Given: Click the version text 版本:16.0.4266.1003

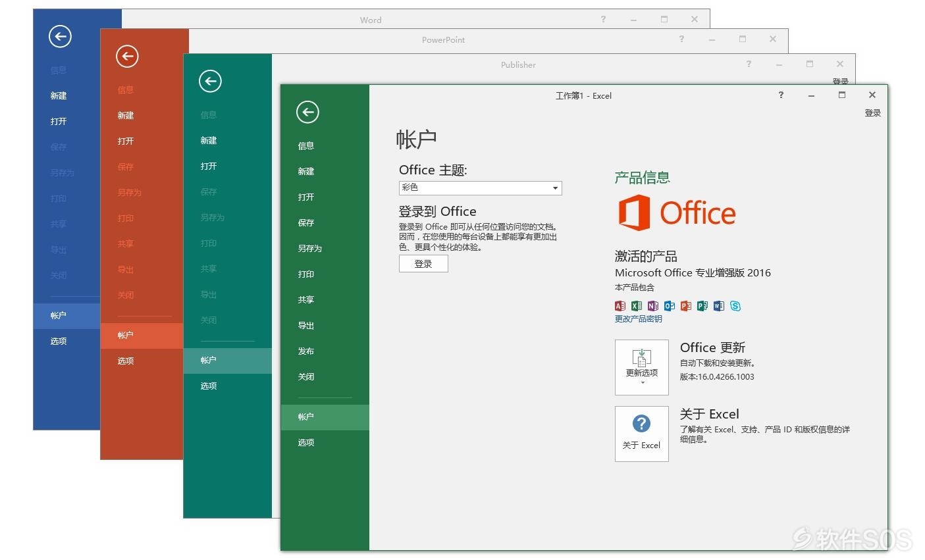Looking at the screenshot, I should click(717, 377).
